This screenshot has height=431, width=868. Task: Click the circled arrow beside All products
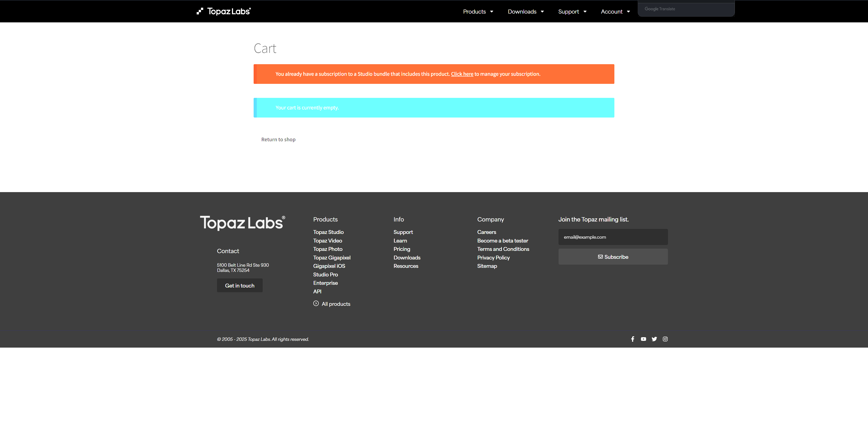316,303
